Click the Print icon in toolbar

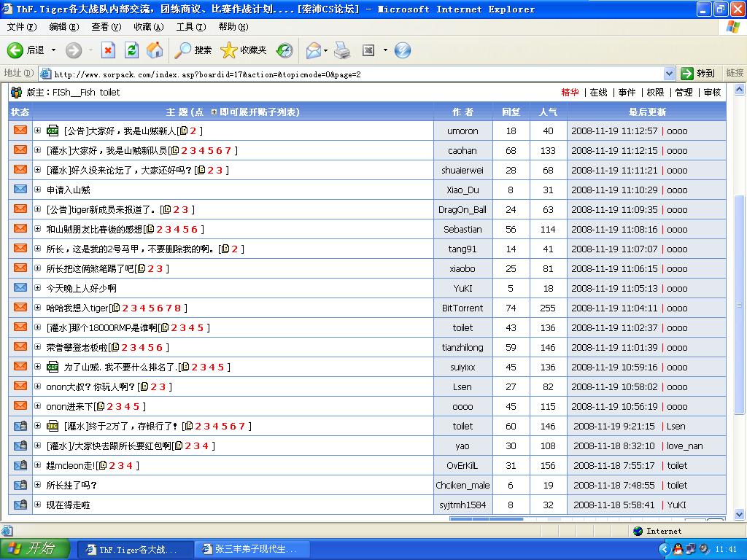click(x=342, y=50)
